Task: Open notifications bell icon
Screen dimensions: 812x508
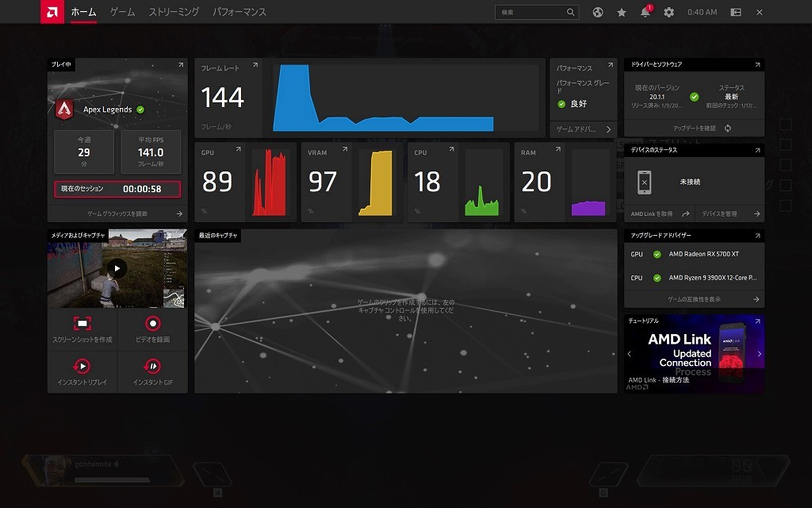Action: (x=645, y=12)
